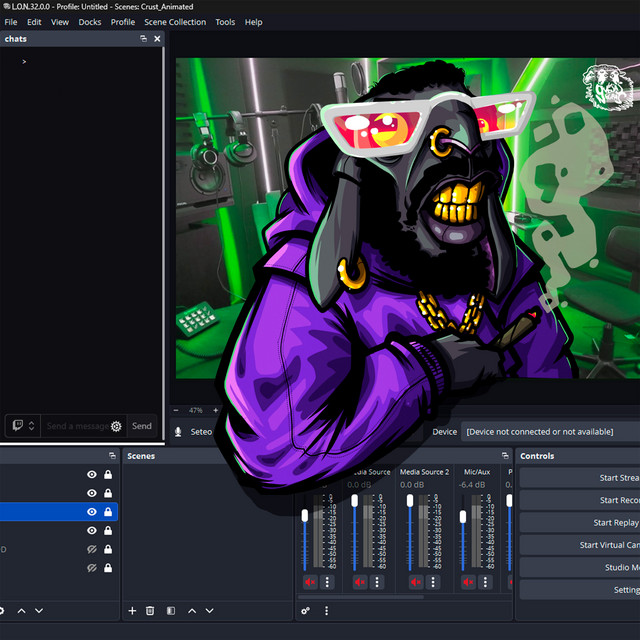Open Media Source 2 options menu
This screenshot has height=640, width=640.
click(433, 582)
